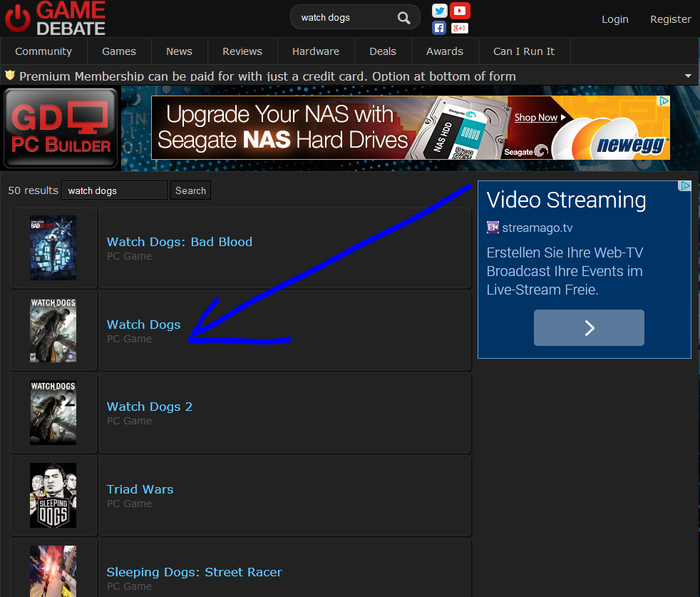Open the Community menu
Viewport: 700px width, 597px height.
[43, 51]
